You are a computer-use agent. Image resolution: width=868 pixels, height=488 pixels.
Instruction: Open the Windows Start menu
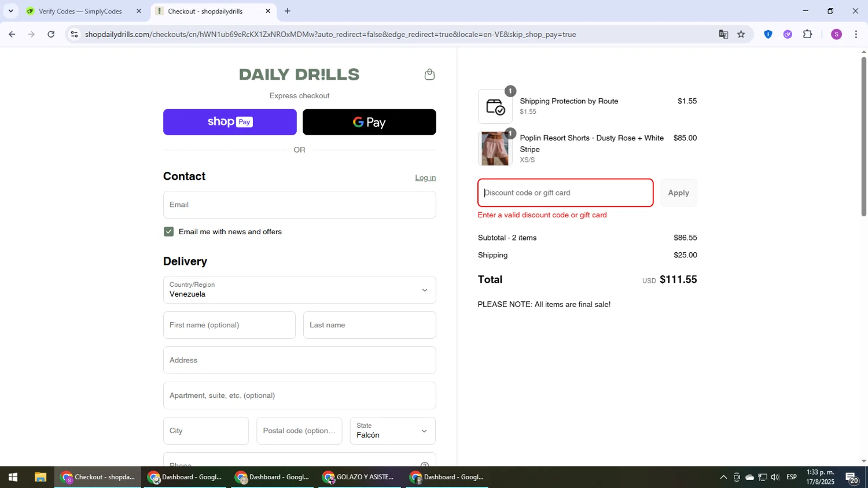click(x=13, y=478)
